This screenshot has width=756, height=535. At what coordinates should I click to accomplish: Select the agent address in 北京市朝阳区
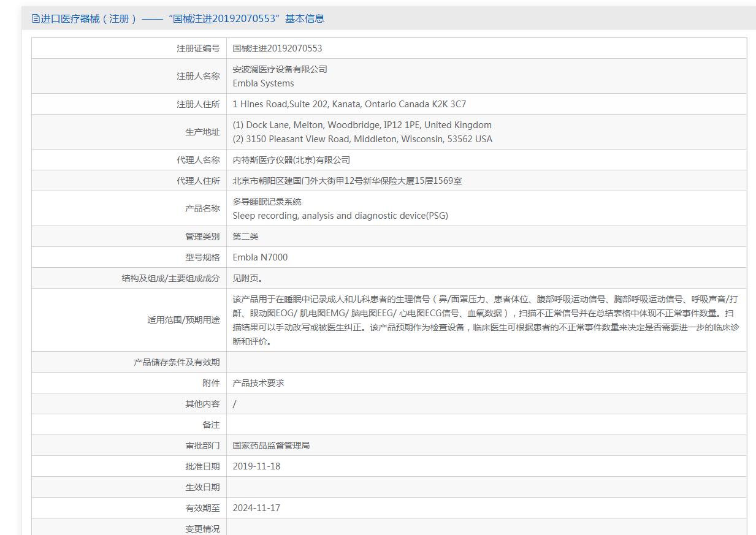347,181
